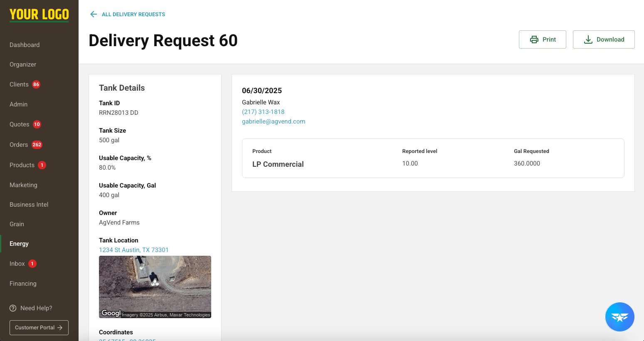
Task: Click the download arrow icon
Action: pos(588,40)
